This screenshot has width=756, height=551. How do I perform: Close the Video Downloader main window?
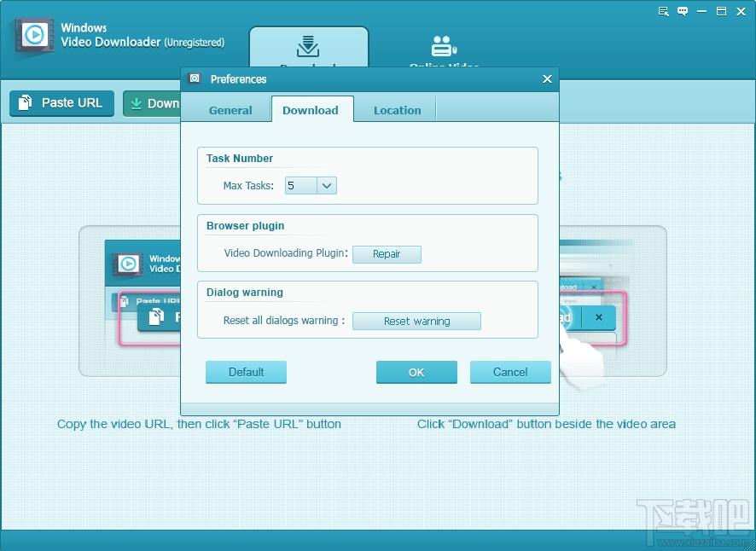point(741,12)
